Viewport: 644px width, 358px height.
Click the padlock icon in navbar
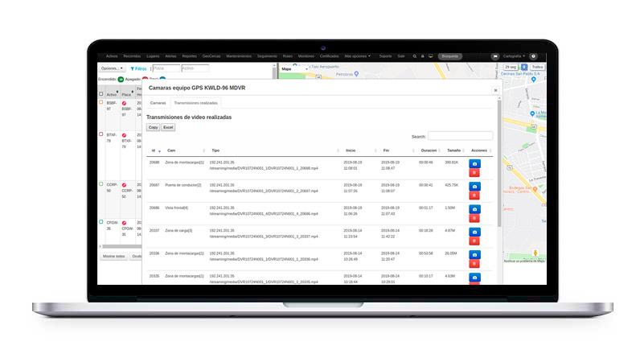pyautogui.click(x=422, y=56)
